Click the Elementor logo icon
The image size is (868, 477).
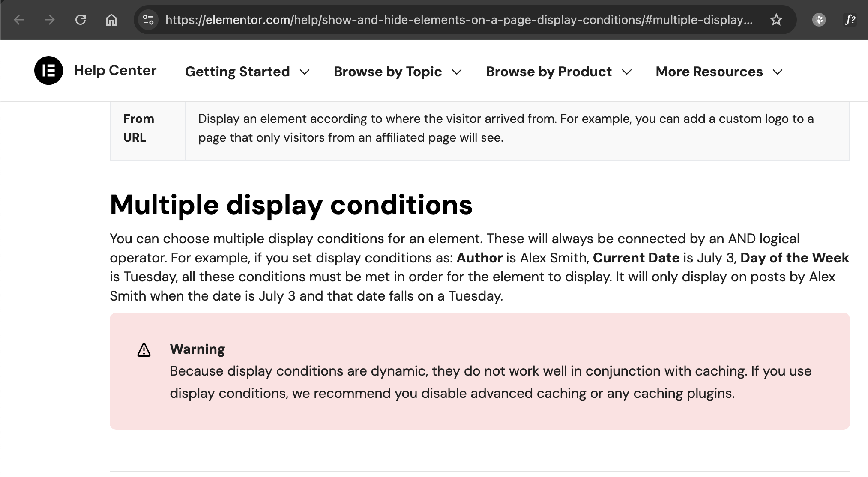[x=48, y=71]
